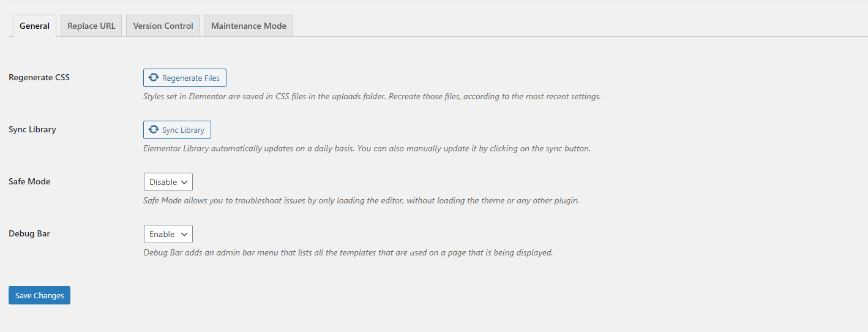The width and height of the screenshot is (868, 332).
Task: Click the Debug Bar description text
Action: pyautogui.click(x=348, y=252)
